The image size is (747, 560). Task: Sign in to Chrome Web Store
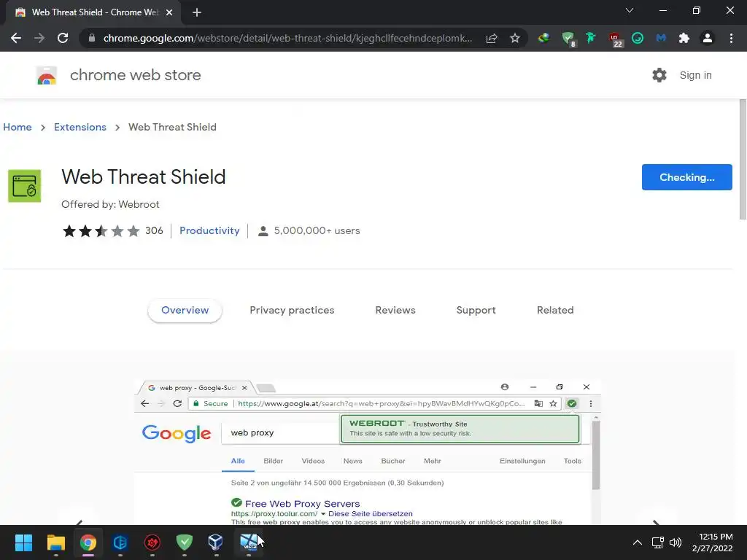tap(695, 75)
